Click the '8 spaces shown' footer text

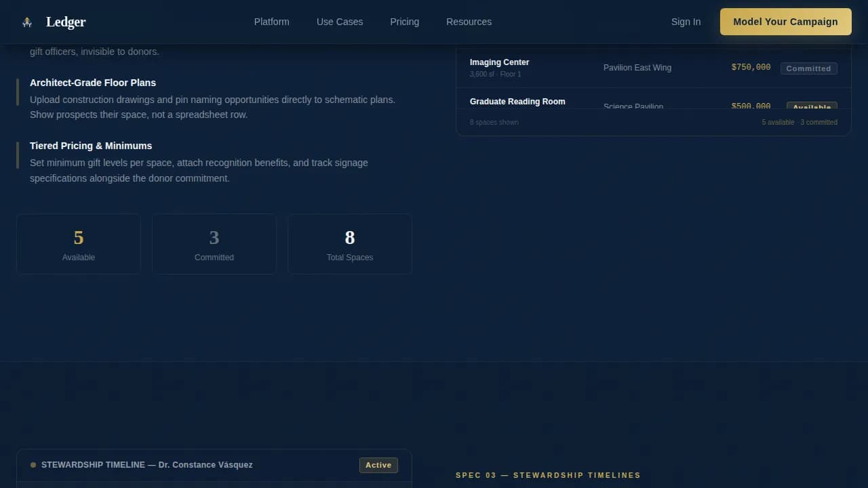[x=494, y=122]
